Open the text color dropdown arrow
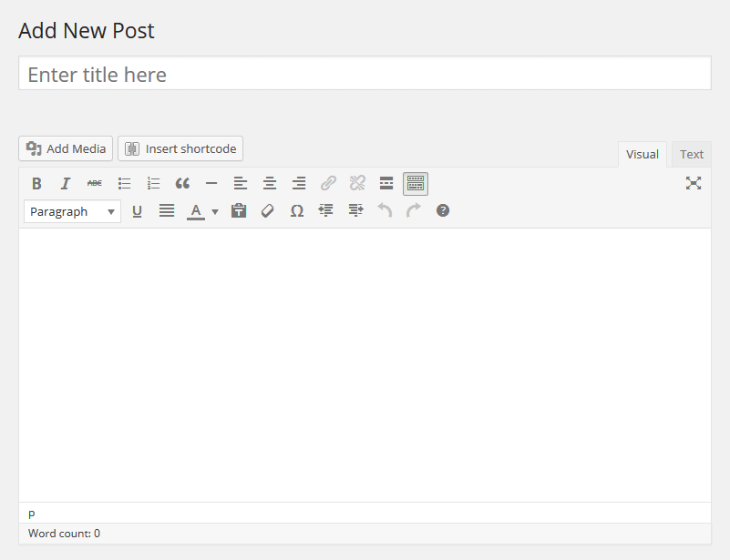The image size is (730, 560). tap(214, 210)
